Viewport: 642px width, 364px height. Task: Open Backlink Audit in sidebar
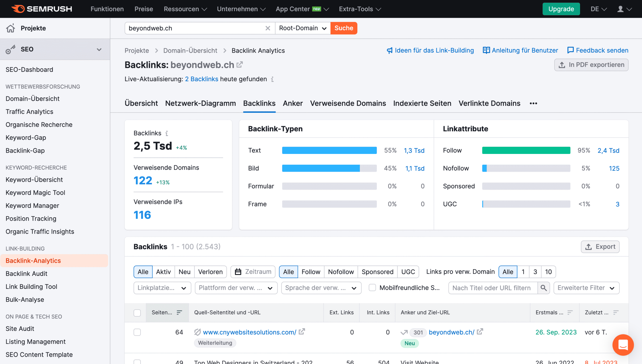pyautogui.click(x=26, y=274)
